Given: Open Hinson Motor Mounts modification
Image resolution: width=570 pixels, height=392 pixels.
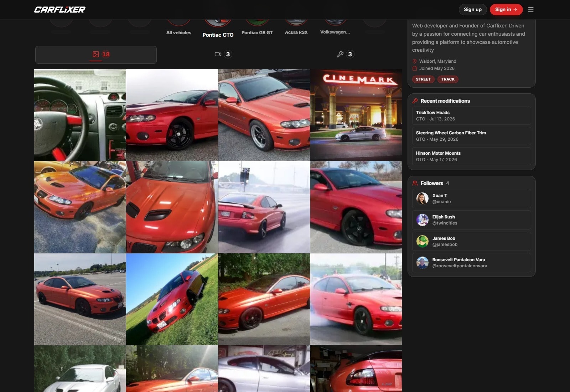Looking at the screenshot, I should click(x=472, y=156).
